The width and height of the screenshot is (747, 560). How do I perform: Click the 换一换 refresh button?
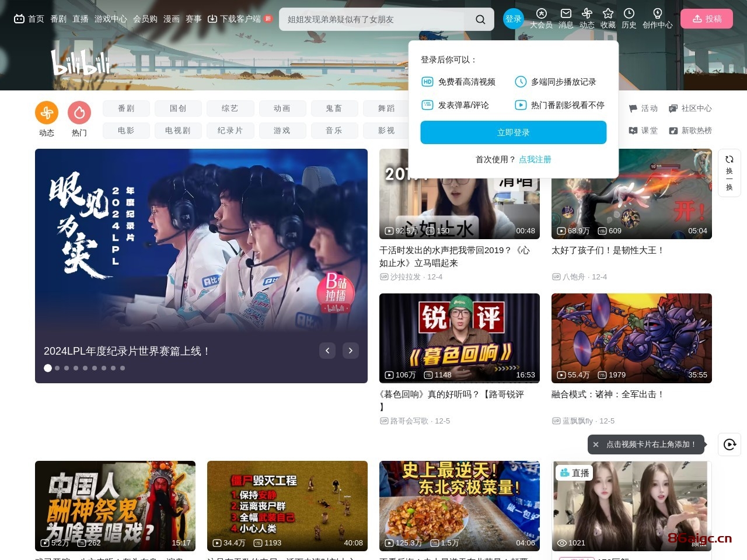coord(729,173)
